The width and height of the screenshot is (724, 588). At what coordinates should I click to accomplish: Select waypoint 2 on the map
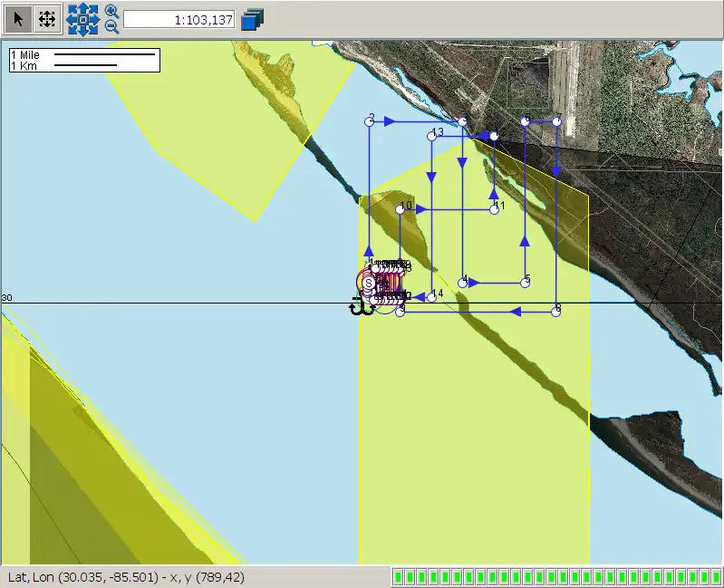pos(369,121)
